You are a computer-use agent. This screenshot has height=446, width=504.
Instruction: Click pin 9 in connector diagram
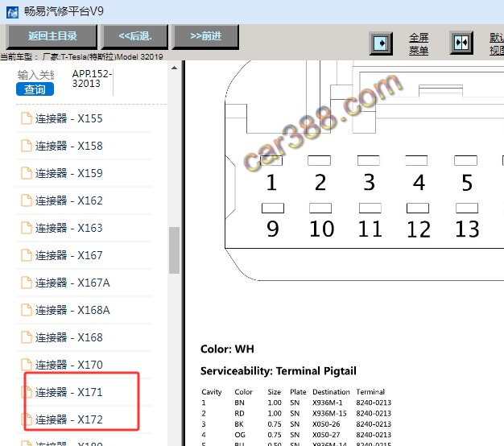click(273, 229)
